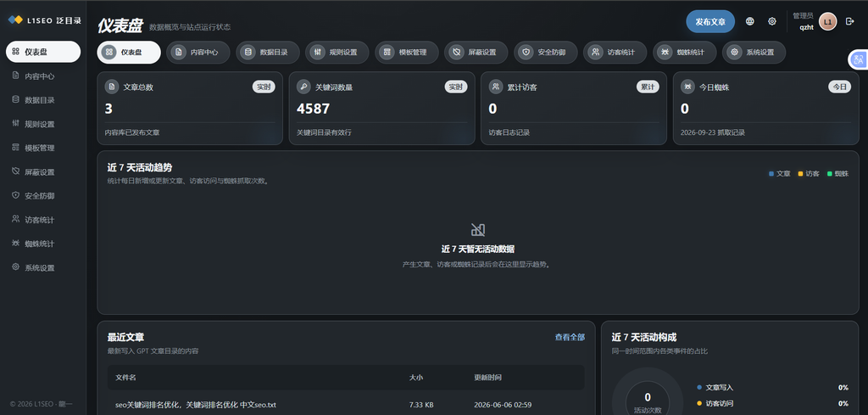Open 模板管理 in the left sidebar
This screenshot has height=415, width=868.
coord(43,148)
